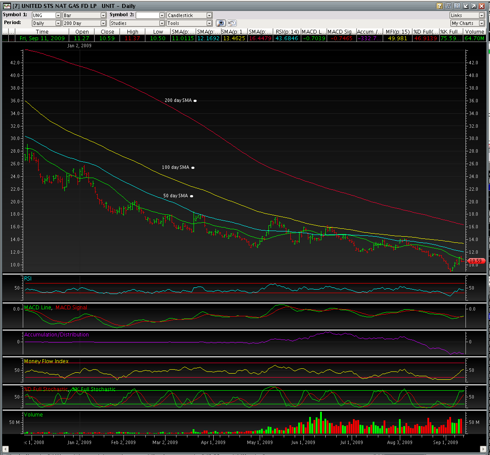Click the high value 11.37
490x455 pixels.
point(132,38)
